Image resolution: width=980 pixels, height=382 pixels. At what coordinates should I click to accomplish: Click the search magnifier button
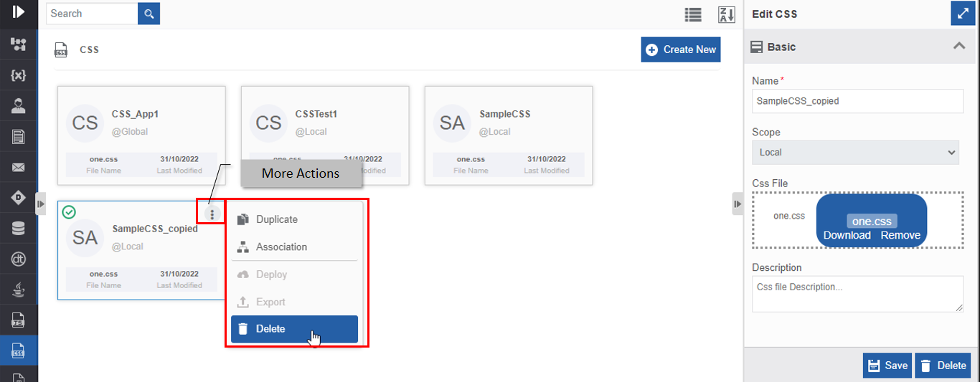(x=149, y=14)
